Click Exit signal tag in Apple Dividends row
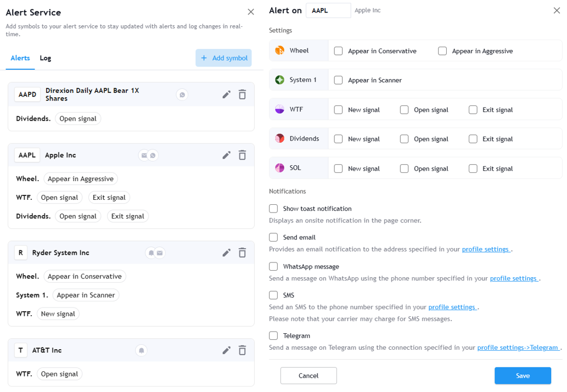This screenshot has width=567, height=392. [128, 216]
